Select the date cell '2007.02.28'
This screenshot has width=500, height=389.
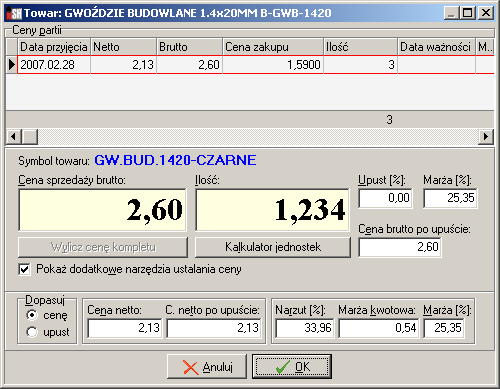(54, 65)
